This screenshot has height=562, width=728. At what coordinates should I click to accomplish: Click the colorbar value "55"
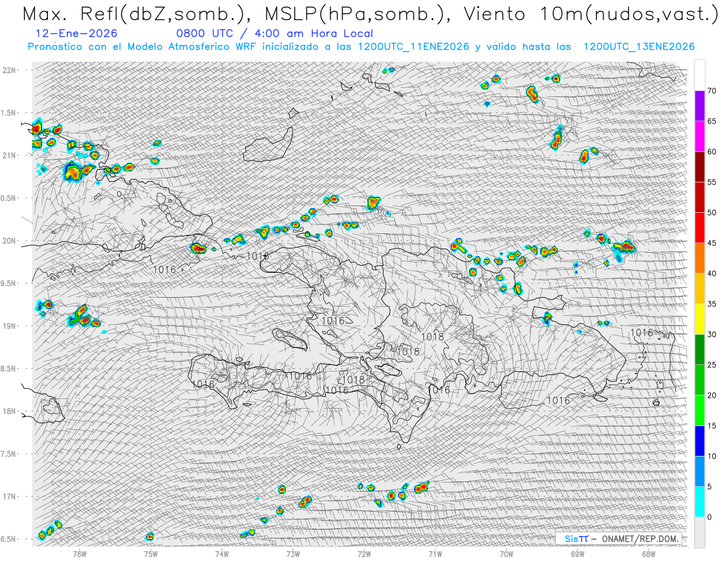click(712, 182)
